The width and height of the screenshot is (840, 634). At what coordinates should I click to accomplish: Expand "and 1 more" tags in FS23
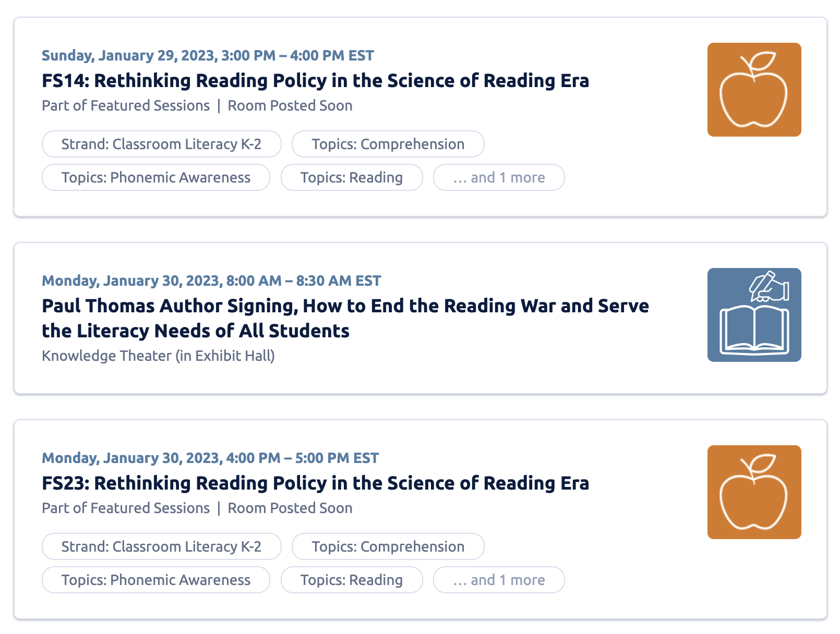click(x=499, y=580)
